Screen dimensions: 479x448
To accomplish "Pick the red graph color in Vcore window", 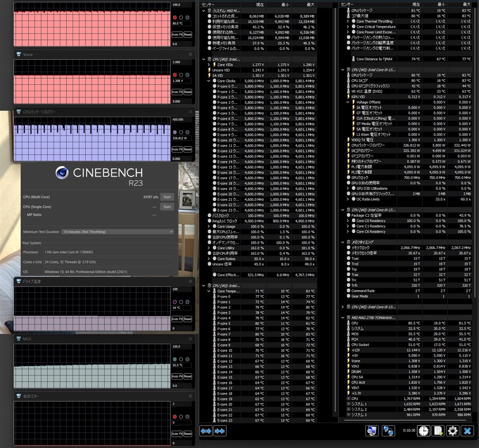I will [175, 75].
